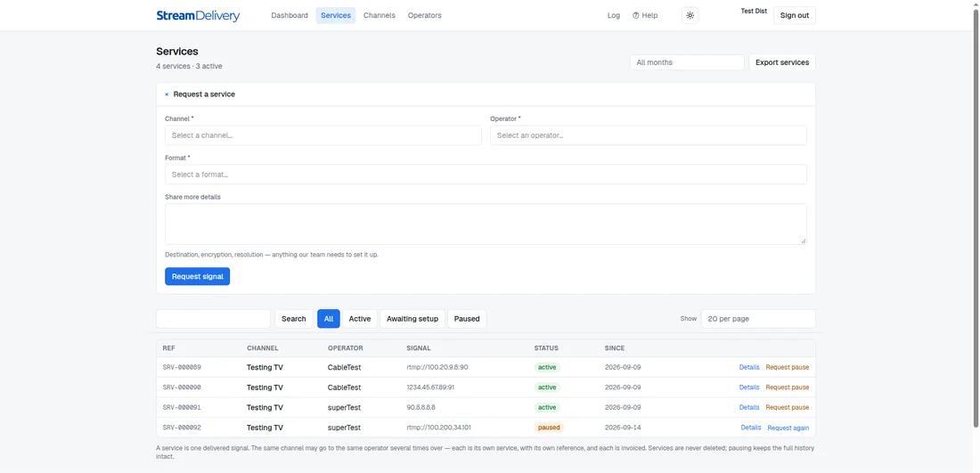Click the paused status badge

pos(550,428)
